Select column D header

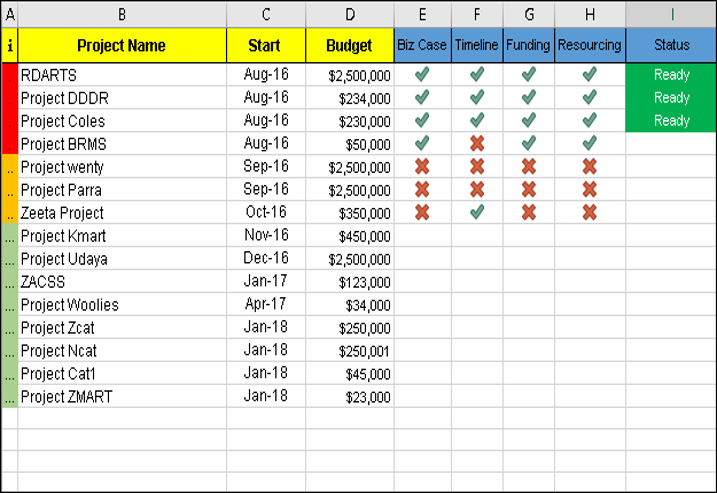tap(350, 14)
